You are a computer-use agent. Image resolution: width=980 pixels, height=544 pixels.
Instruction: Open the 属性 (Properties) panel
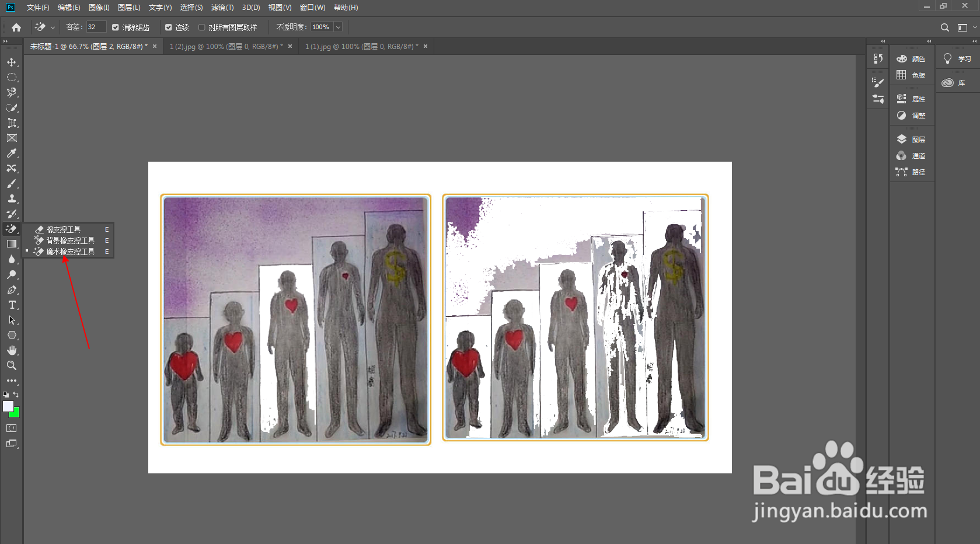coord(912,99)
